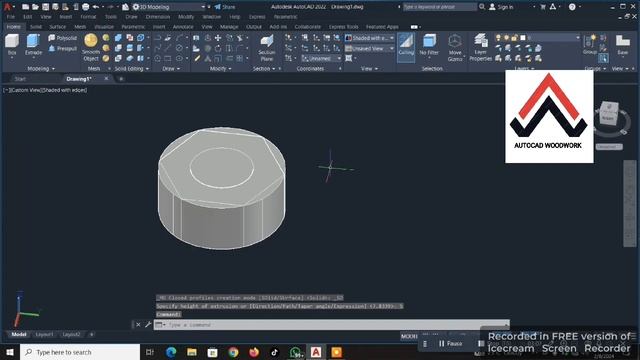The image size is (640, 360).
Task: Select the Move Gizmo tool
Action: 455,48
